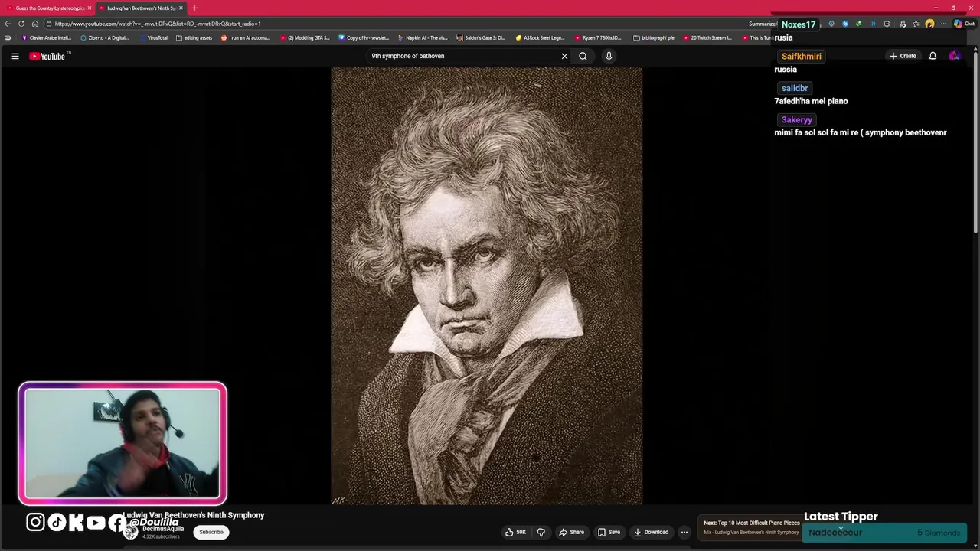The width and height of the screenshot is (980, 551).
Task: Like the video showing 59K
Action: click(x=515, y=532)
